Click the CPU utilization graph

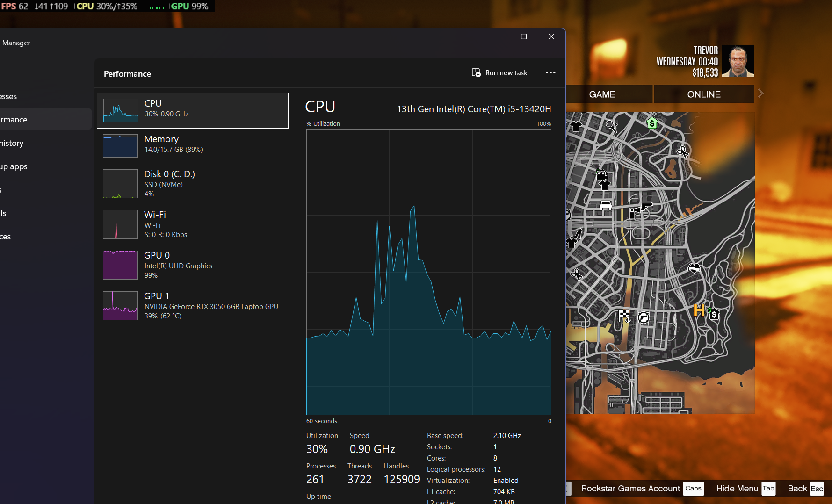click(429, 272)
